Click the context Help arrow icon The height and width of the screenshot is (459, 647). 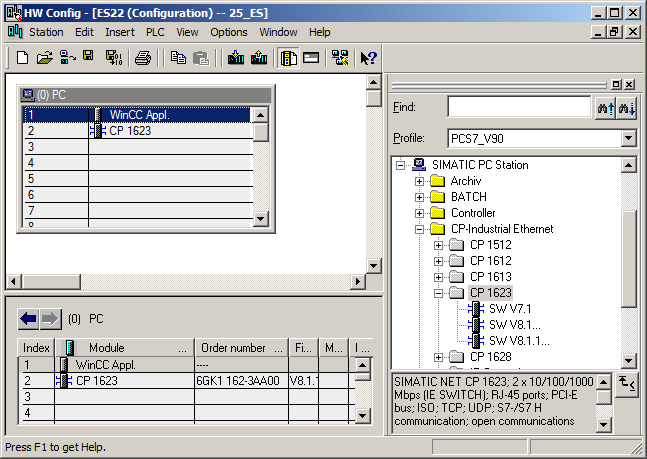tap(368, 58)
